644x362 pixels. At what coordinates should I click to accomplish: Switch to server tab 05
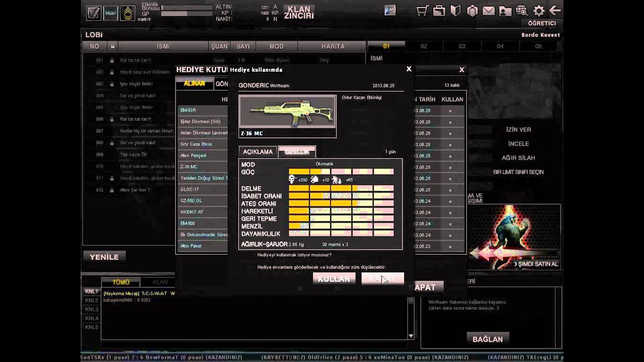click(x=538, y=46)
